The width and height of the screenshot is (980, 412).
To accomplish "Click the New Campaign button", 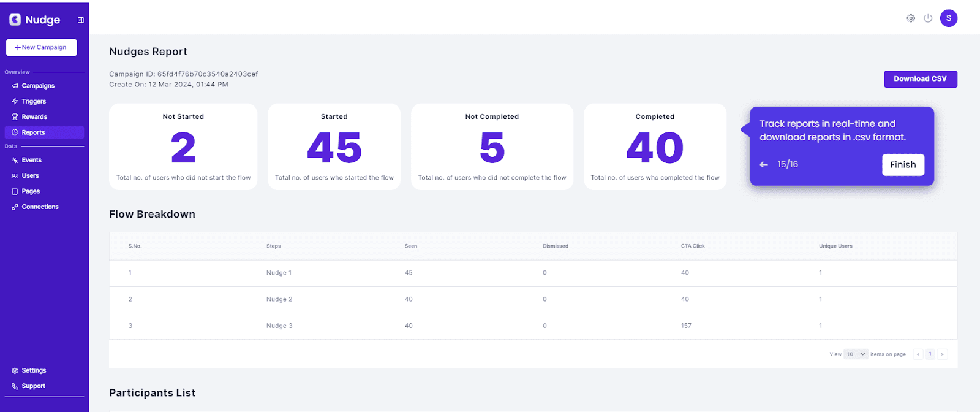I will [x=42, y=47].
